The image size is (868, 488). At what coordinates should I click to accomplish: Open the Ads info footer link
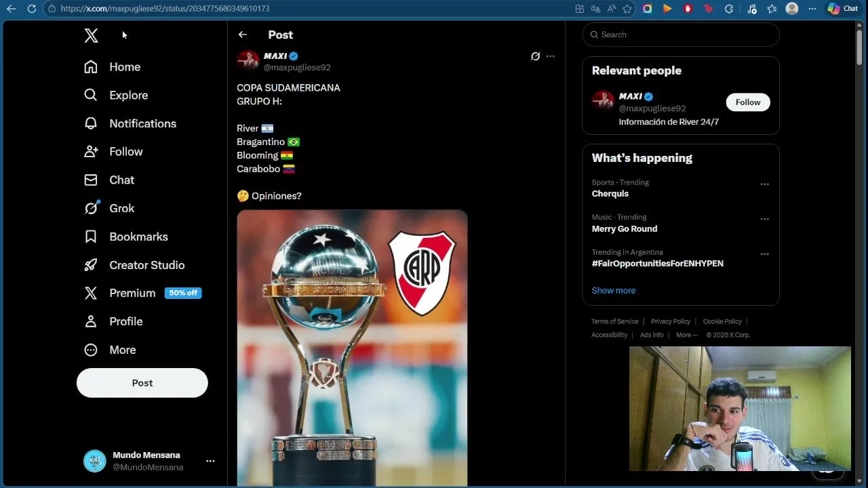[652, 335]
